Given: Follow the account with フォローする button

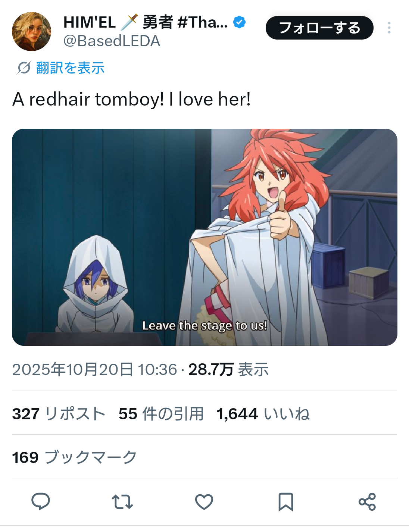Looking at the screenshot, I should point(319,28).
